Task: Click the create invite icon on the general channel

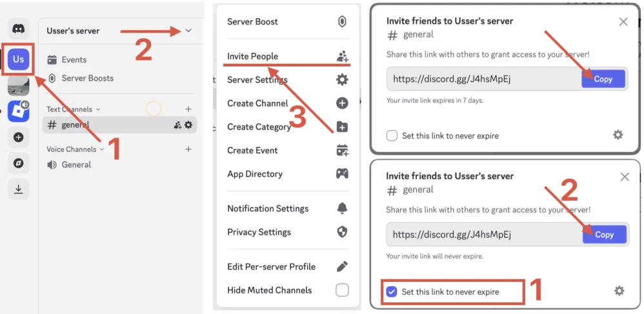Action: (x=177, y=125)
